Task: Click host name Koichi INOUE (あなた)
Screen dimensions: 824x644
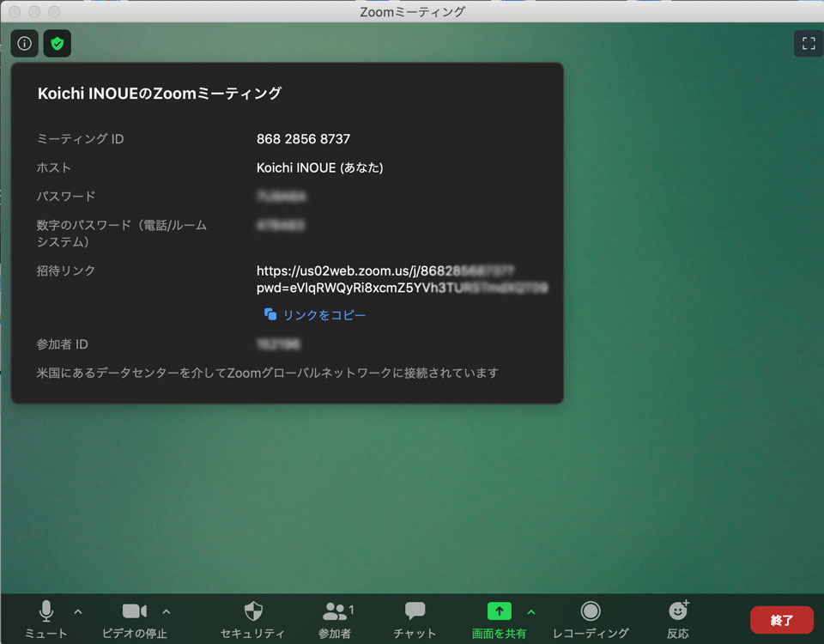Action: 320,167
